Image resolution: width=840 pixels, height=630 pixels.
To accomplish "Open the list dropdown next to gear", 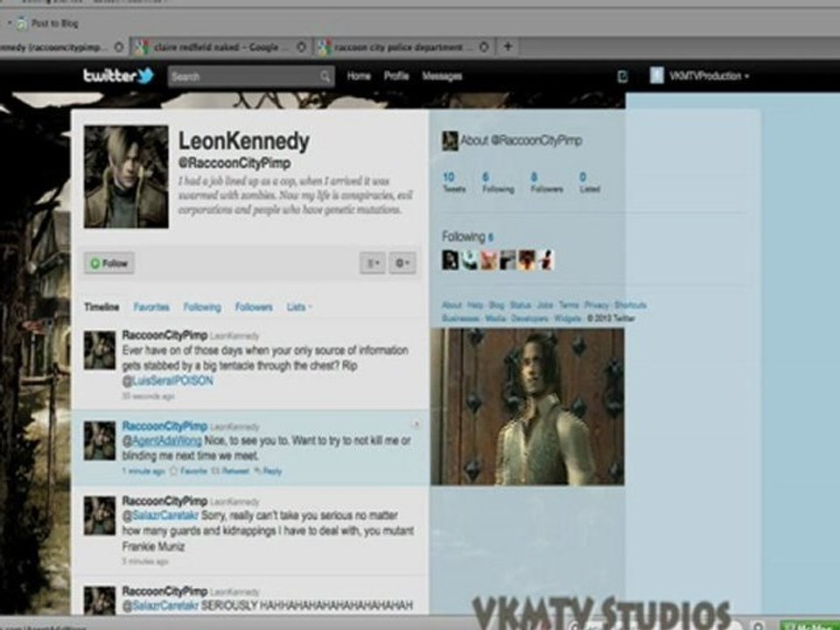I will (373, 263).
